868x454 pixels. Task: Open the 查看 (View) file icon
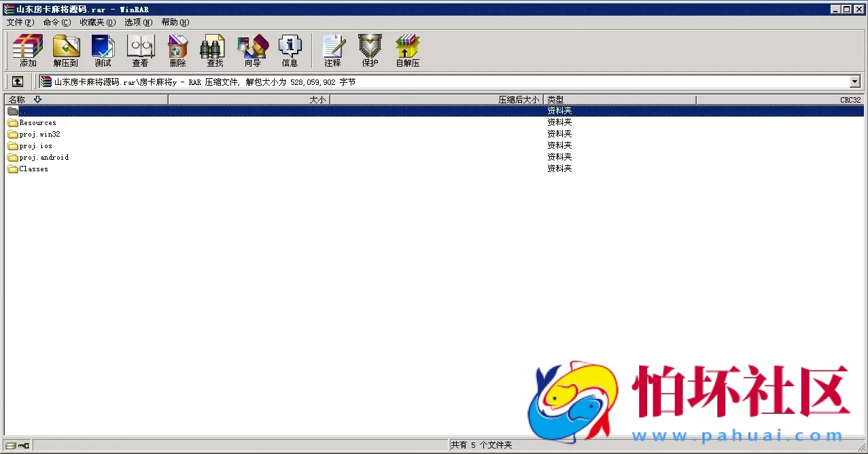(x=140, y=50)
